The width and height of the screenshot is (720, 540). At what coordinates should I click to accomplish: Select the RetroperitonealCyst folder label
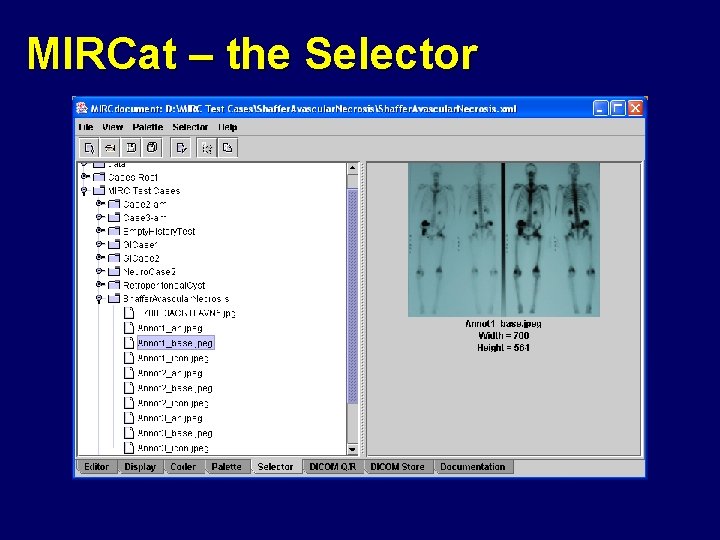[x=164, y=285]
